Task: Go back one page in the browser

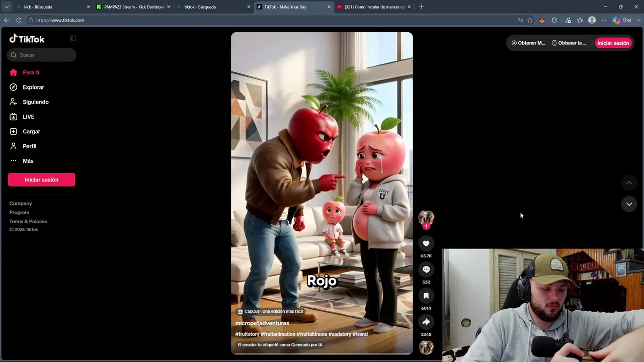Action: click(7, 20)
